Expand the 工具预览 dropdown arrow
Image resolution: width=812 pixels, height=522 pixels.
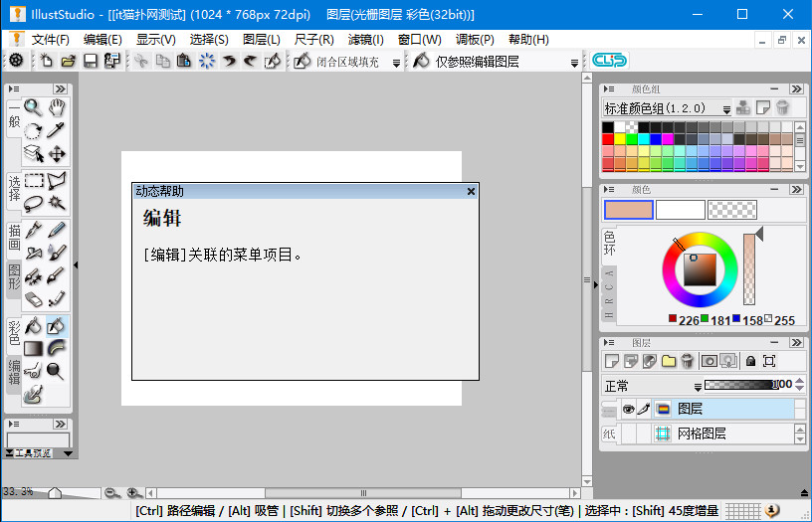[x=68, y=453]
